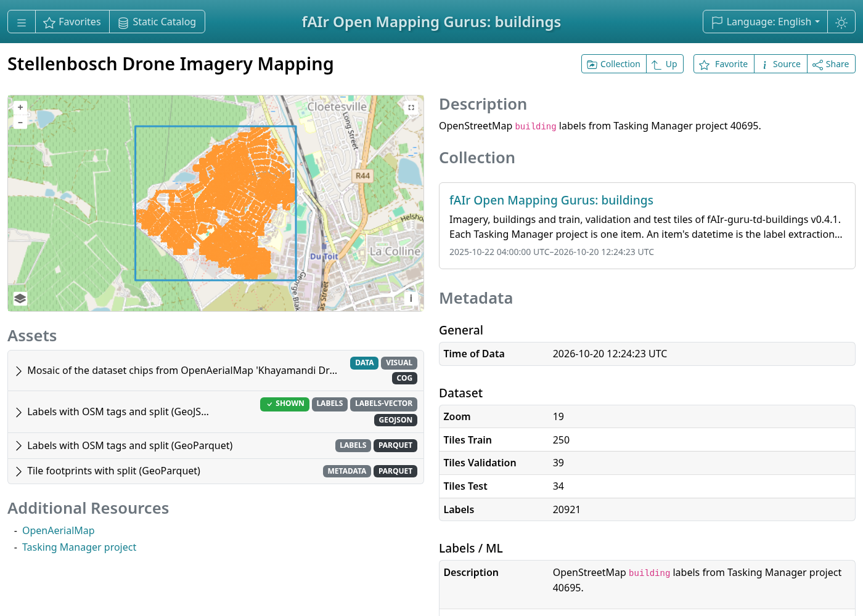The height and width of the screenshot is (616, 863).
Task: Click the GEOJSON badge
Action: [396, 420]
